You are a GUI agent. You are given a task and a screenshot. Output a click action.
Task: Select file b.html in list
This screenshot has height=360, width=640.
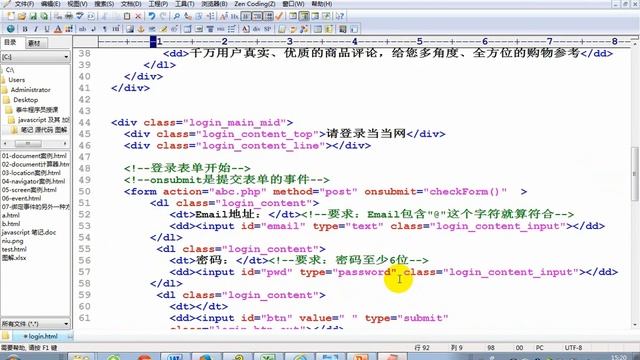[11, 224]
